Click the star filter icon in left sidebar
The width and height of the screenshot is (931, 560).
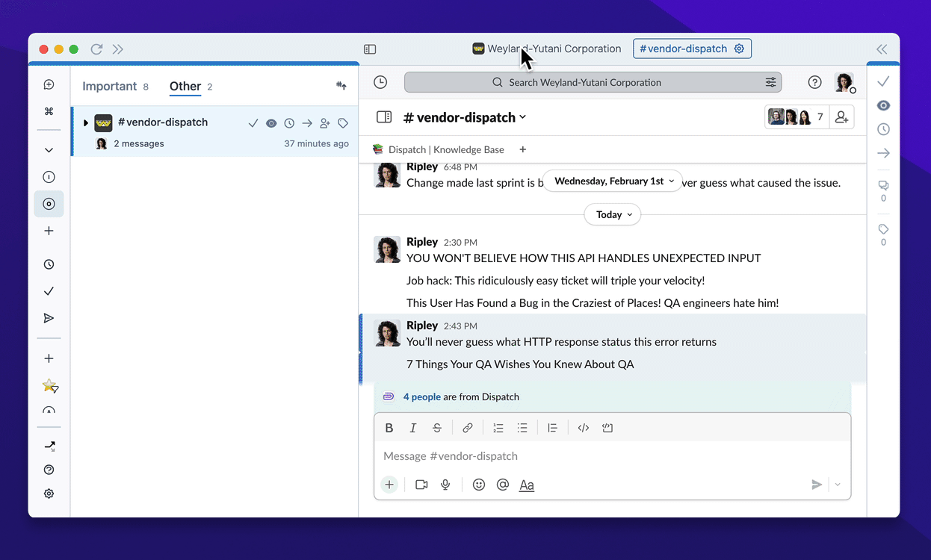click(x=49, y=386)
